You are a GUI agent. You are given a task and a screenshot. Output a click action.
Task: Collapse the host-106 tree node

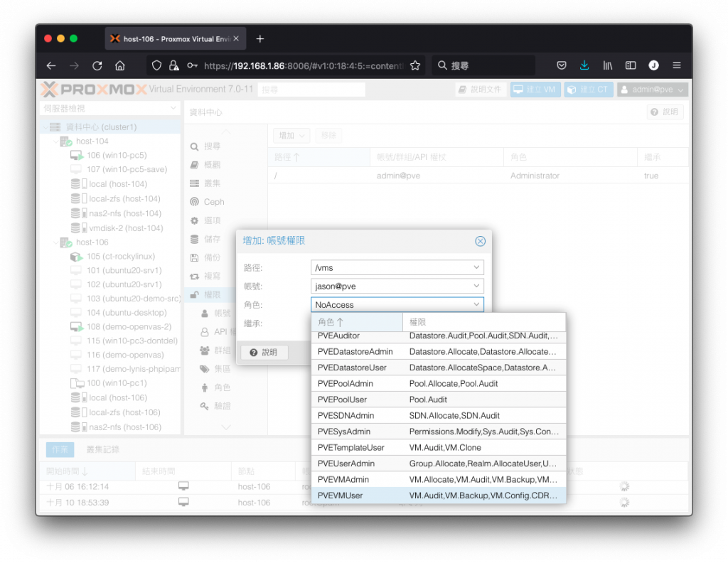pos(56,242)
